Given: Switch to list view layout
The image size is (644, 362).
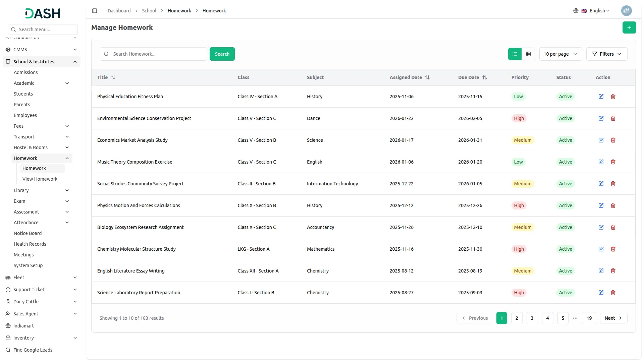Looking at the screenshot, I should coord(515,54).
